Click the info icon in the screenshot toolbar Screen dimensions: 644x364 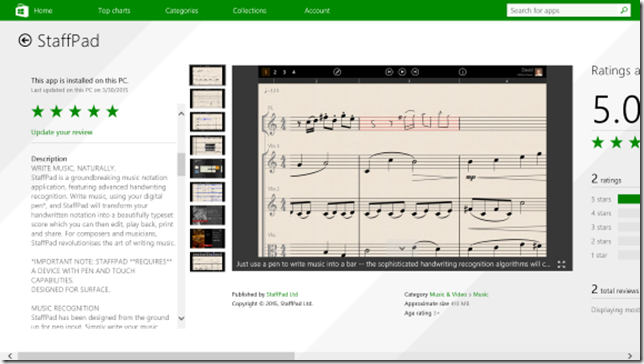point(462,72)
